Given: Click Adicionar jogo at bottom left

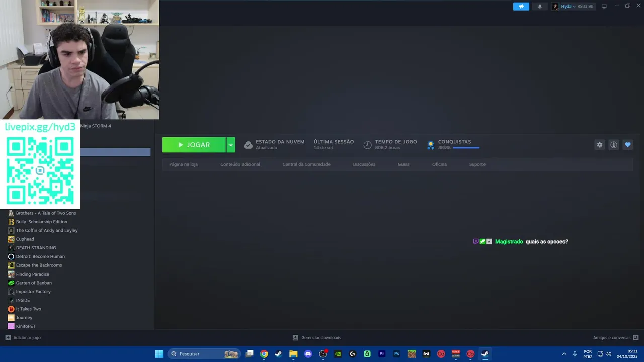Looking at the screenshot, I should (x=23, y=338).
